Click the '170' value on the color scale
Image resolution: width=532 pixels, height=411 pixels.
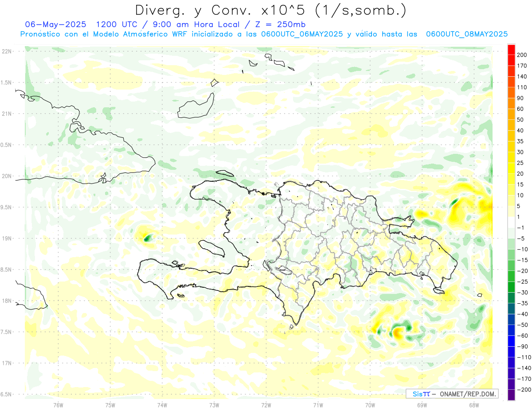pyautogui.click(x=522, y=66)
